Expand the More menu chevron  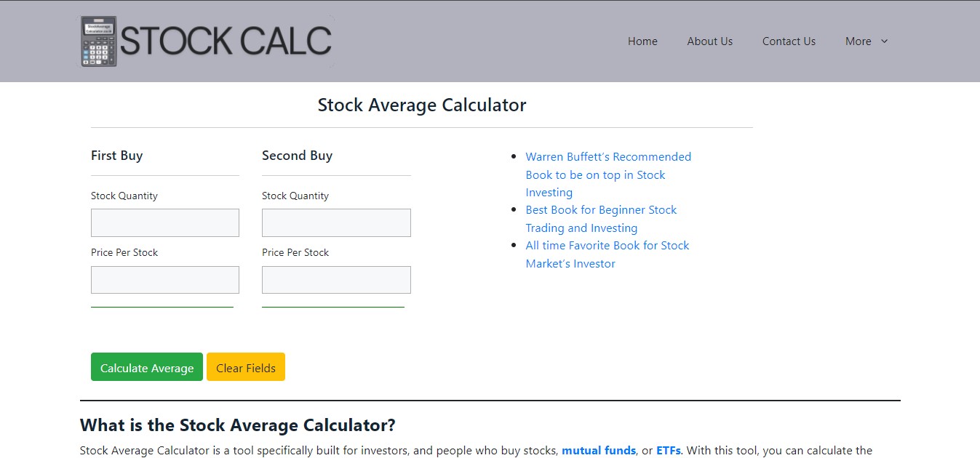pos(885,41)
